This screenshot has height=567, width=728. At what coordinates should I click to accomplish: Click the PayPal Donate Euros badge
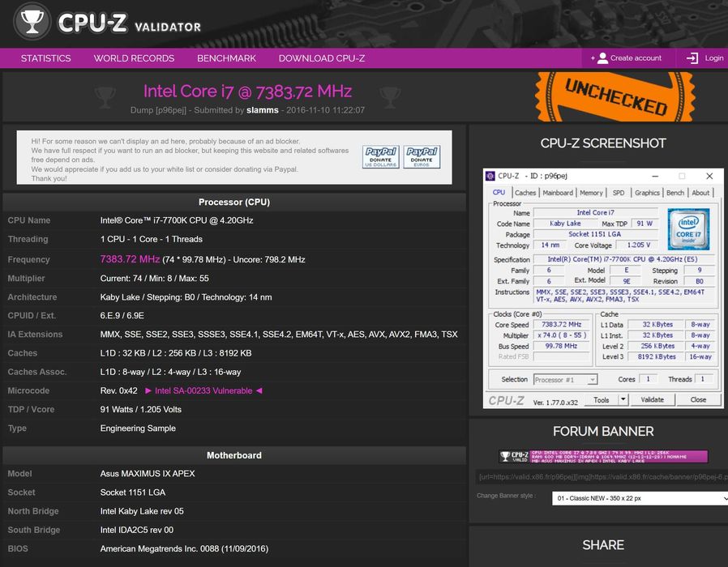click(x=422, y=157)
